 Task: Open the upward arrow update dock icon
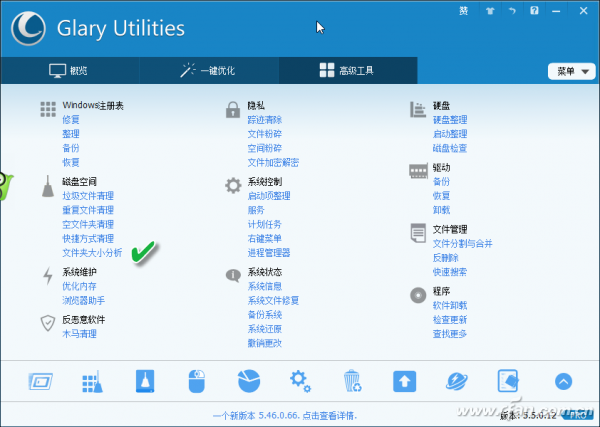coord(404,381)
